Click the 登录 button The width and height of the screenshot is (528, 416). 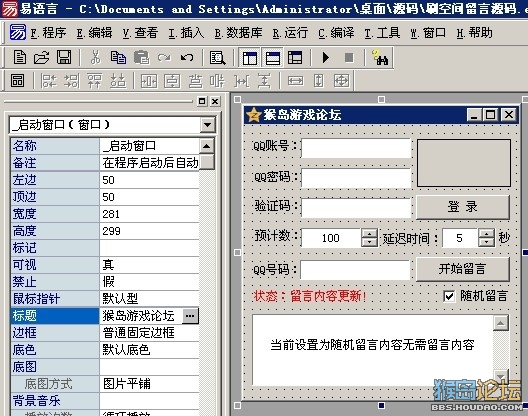(x=463, y=207)
